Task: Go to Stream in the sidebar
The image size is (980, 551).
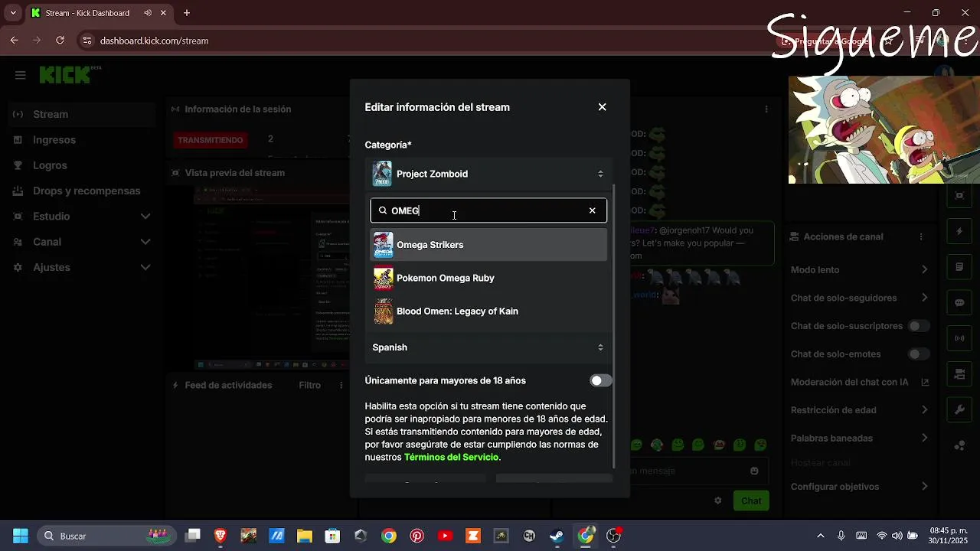Action: (80, 114)
